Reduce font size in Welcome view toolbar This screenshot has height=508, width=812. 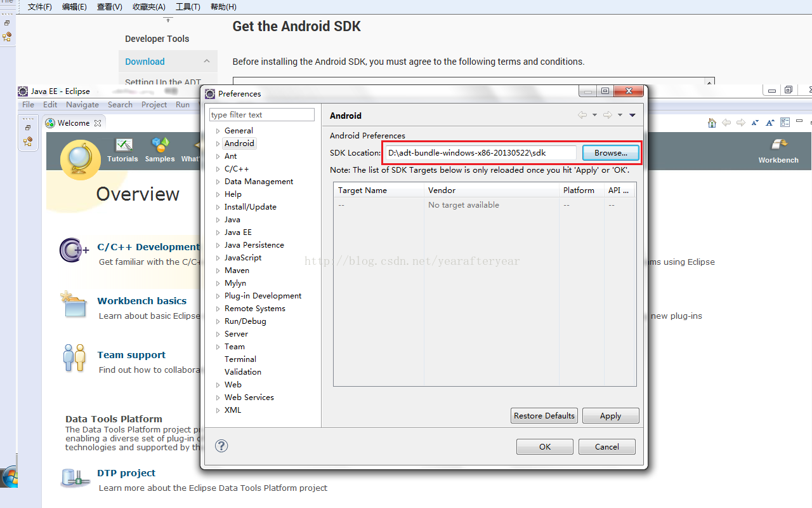tap(755, 123)
